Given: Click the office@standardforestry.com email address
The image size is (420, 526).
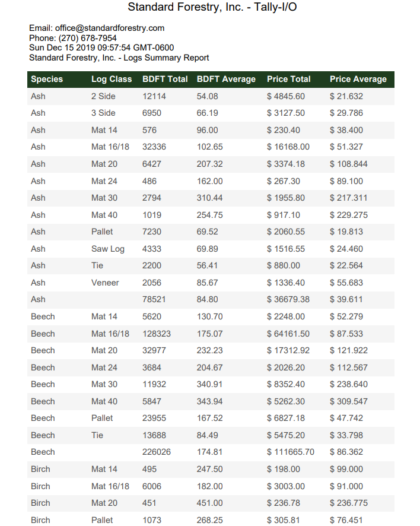Looking at the screenshot, I should pyautogui.click(x=110, y=28).
